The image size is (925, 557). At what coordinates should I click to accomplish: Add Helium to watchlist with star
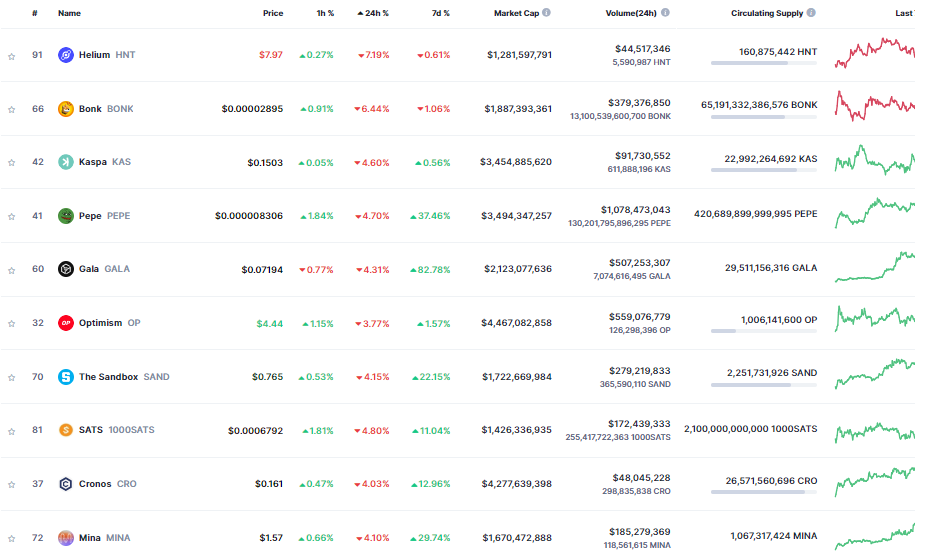click(11, 57)
